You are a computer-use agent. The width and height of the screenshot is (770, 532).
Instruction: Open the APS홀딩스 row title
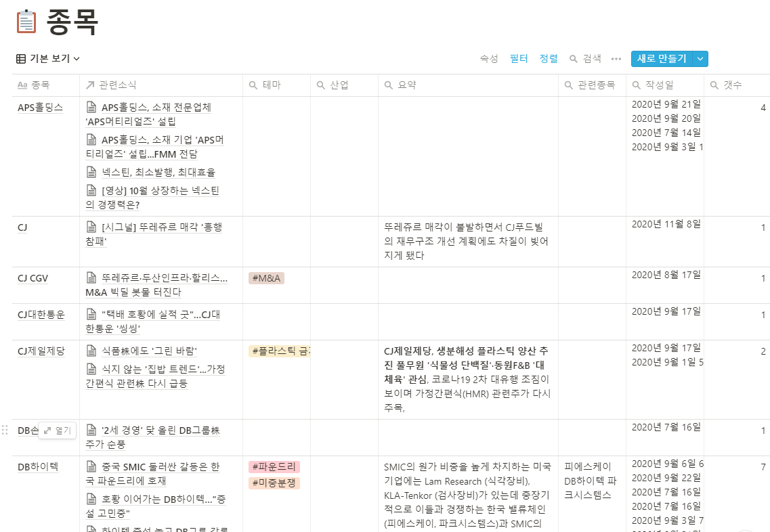click(x=40, y=108)
